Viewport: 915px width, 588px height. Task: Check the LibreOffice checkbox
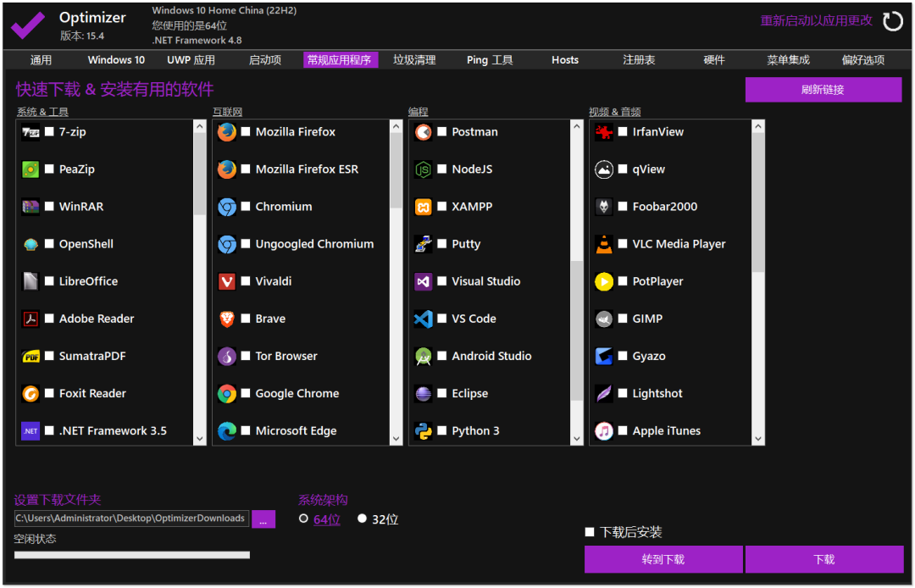(50, 281)
